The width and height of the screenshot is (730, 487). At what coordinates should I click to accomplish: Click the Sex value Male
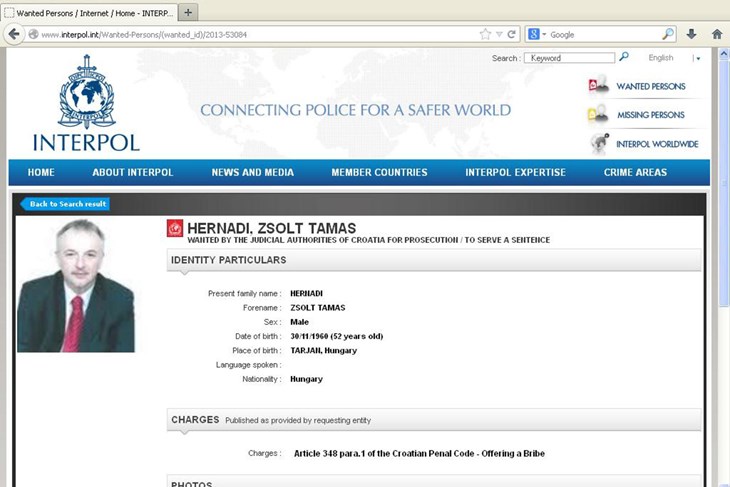point(299,322)
